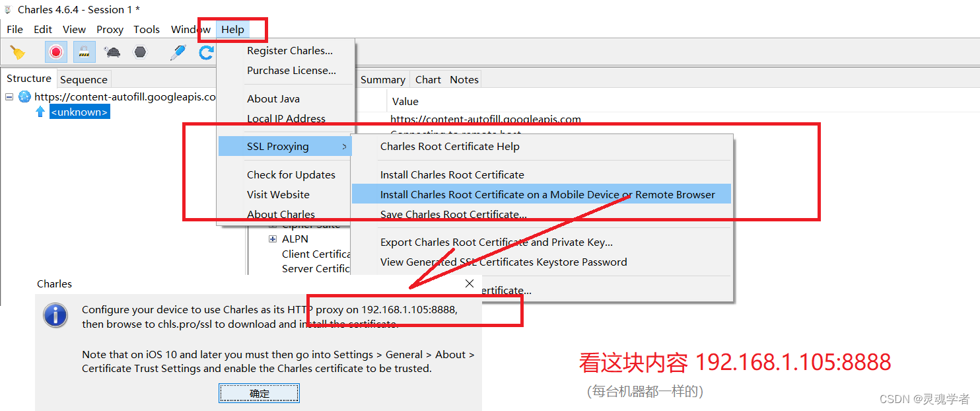
Task: Choose Register Charles... menu item
Action: click(x=290, y=51)
